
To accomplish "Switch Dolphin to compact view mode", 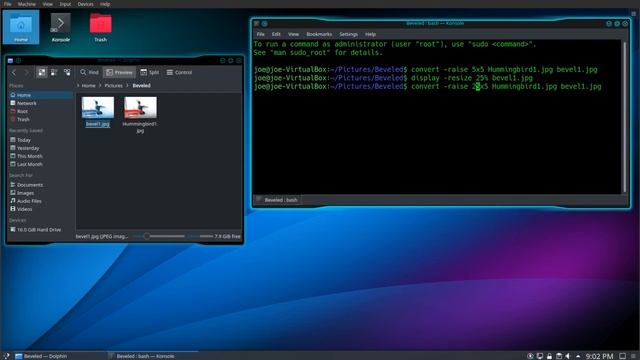I will tap(54, 72).
